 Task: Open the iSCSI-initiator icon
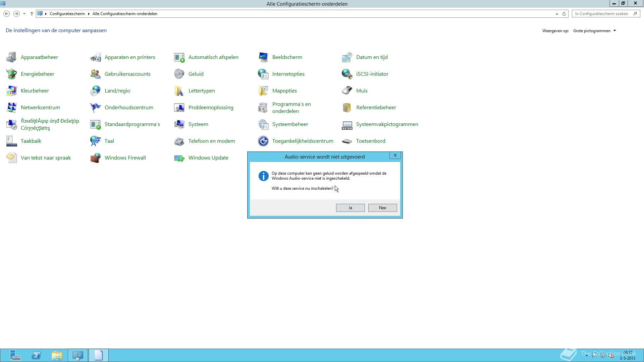pos(347,74)
